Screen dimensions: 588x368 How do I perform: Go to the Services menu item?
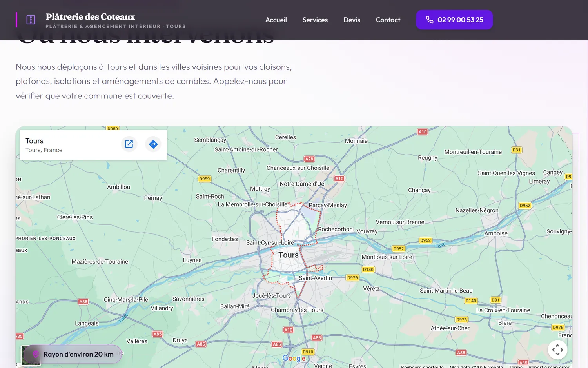[x=315, y=20]
